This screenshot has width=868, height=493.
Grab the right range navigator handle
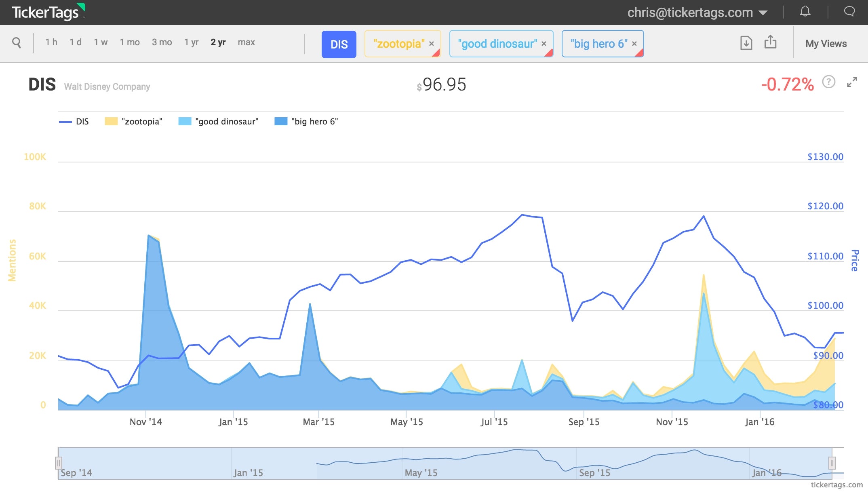click(x=832, y=463)
